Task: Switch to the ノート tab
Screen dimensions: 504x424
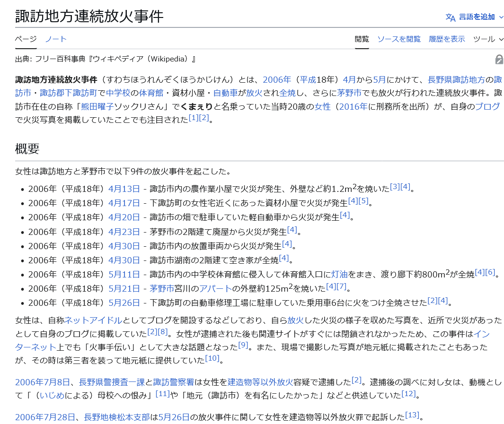Action: (x=56, y=39)
